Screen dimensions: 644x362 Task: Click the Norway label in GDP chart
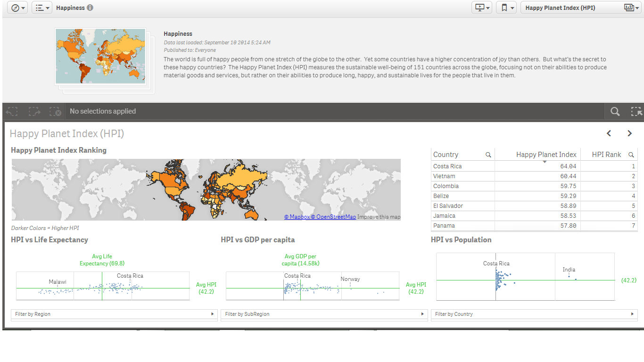(350, 279)
